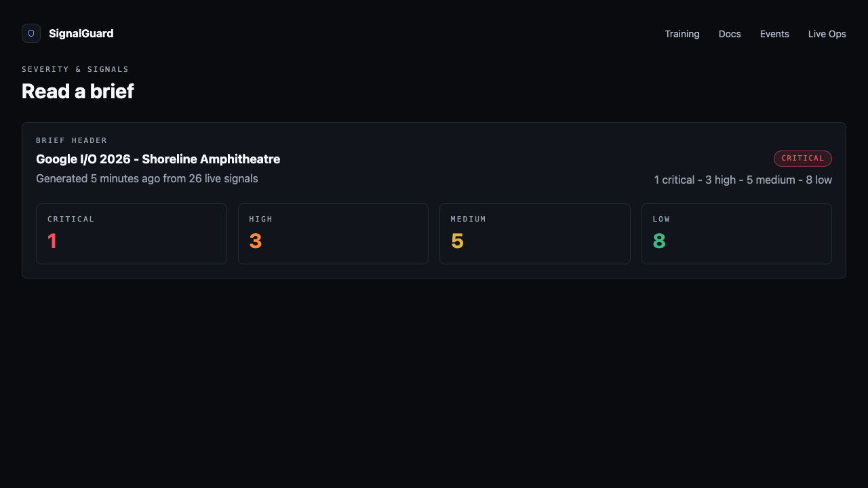
Task: Select the Low count card showing 8
Action: tap(736, 234)
